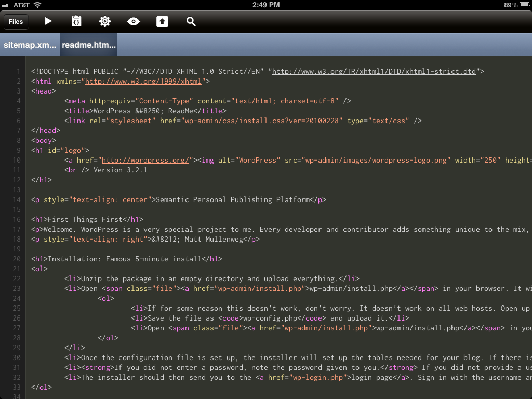Open the xhtml1-strict.dtd URL link
This screenshot has width=532, height=399.
[x=374, y=71]
